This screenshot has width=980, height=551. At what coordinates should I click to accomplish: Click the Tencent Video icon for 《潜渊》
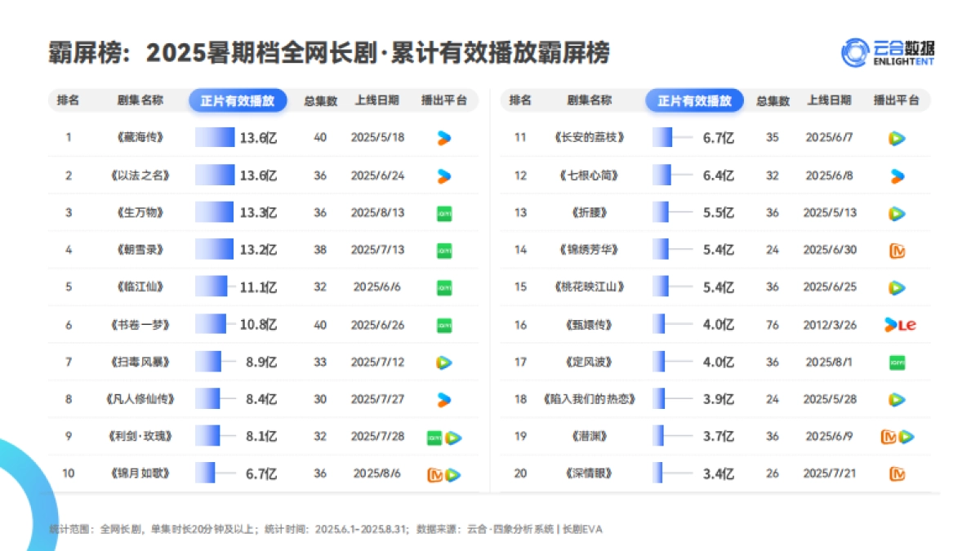pyautogui.click(x=906, y=436)
